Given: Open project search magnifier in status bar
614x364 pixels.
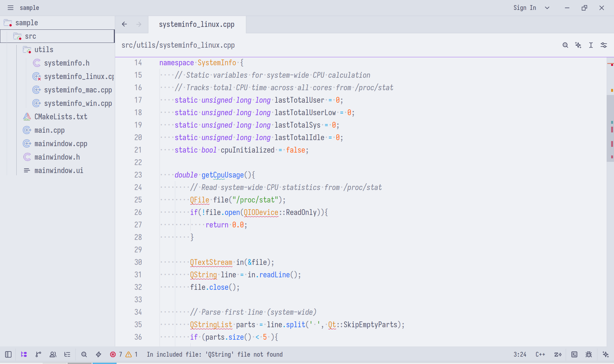Looking at the screenshot, I should pyautogui.click(x=84, y=354).
